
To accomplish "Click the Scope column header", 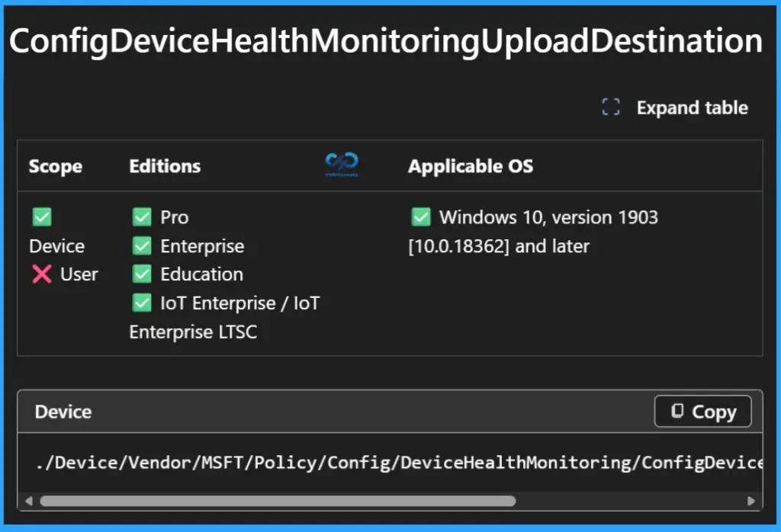I will (55, 166).
